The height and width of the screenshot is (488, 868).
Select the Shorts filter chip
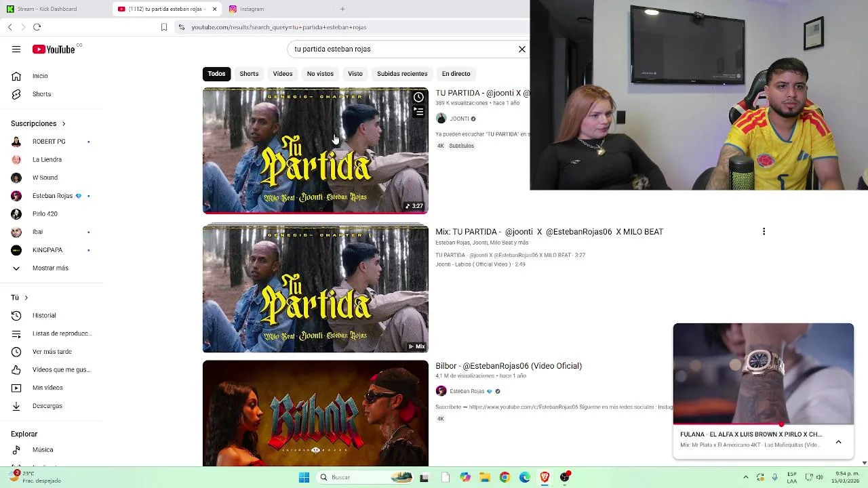[x=249, y=74]
